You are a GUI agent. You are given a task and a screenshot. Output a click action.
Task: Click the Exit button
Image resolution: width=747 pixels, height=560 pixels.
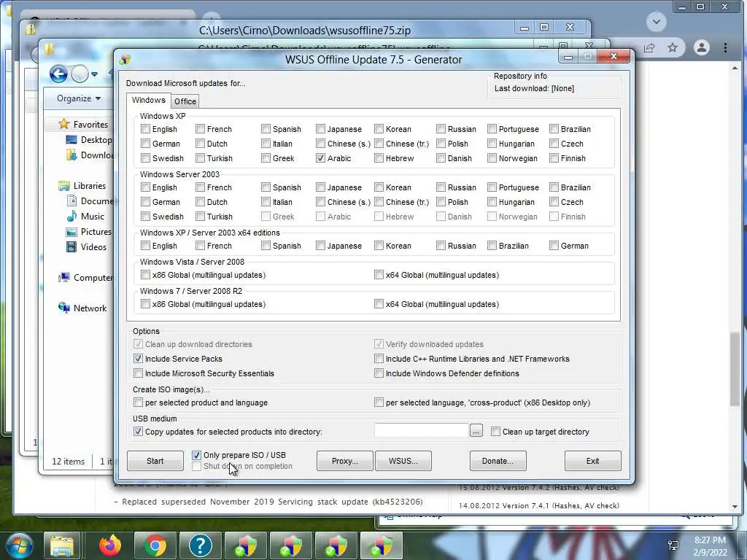[592, 461]
